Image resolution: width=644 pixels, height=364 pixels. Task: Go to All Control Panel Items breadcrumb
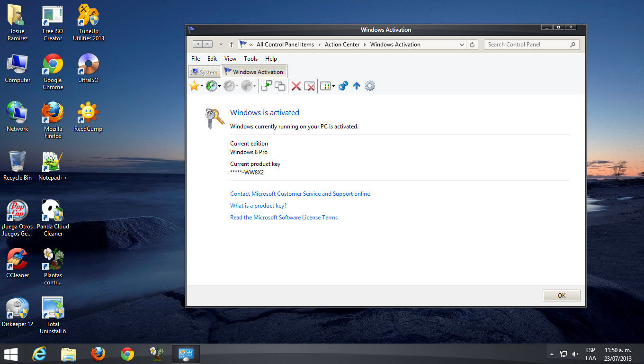(285, 45)
